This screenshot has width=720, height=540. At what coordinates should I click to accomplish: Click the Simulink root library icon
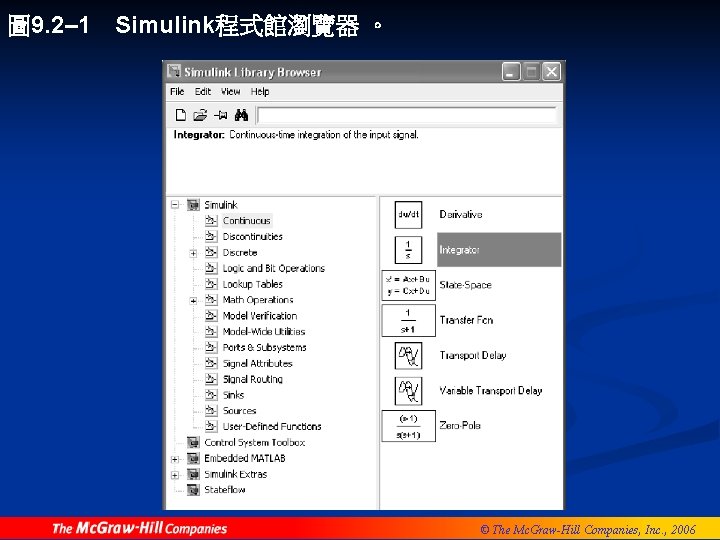pos(194,205)
